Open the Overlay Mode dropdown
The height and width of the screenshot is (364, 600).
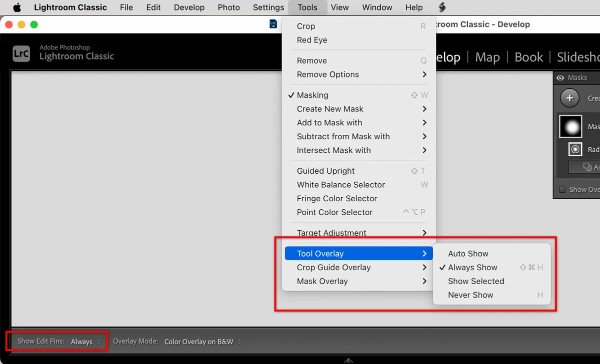202,342
